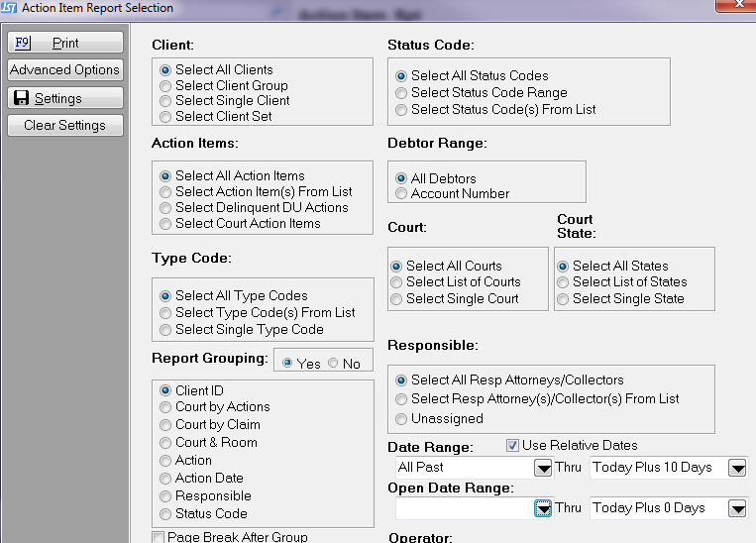Screen dimensions: 756x543
Task: Open the Today Plus 10 Days dropdown
Action: coord(736,468)
